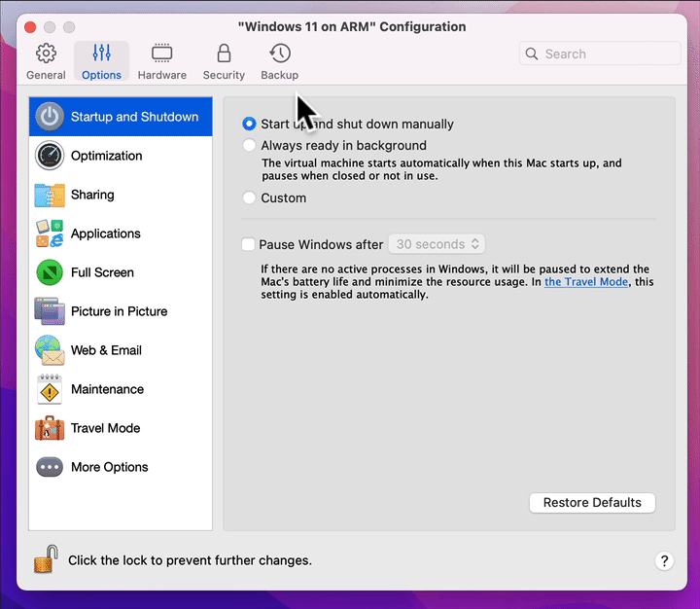Open the Security padlock icon

224,54
